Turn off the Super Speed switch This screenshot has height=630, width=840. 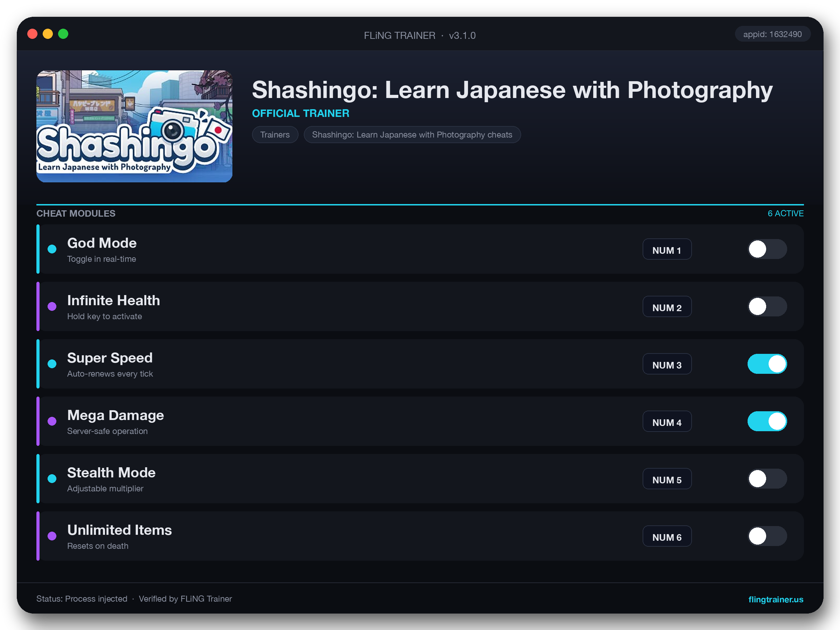pyautogui.click(x=767, y=364)
